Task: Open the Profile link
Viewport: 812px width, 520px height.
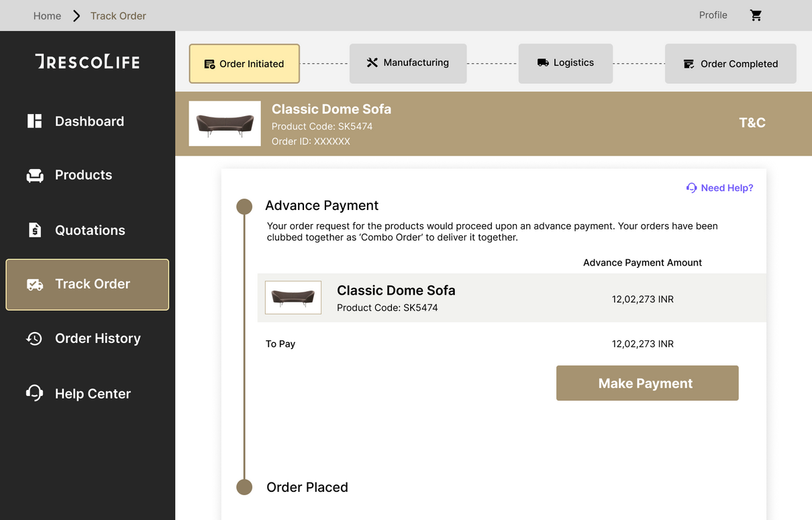Action: pyautogui.click(x=713, y=15)
